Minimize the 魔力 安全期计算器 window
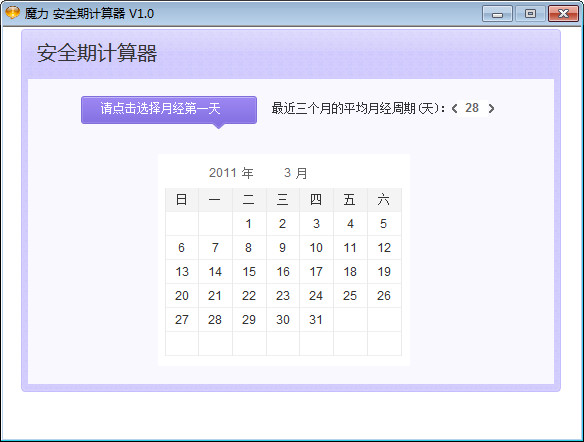 (497, 14)
